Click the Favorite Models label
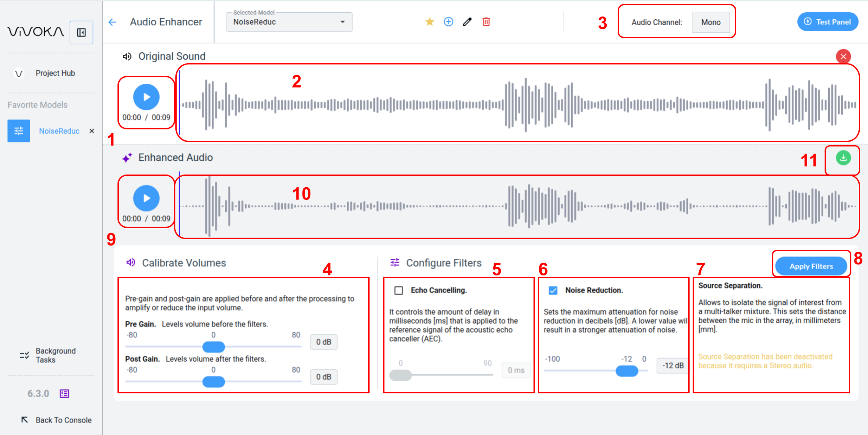The width and height of the screenshot is (868, 435). (x=38, y=105)
